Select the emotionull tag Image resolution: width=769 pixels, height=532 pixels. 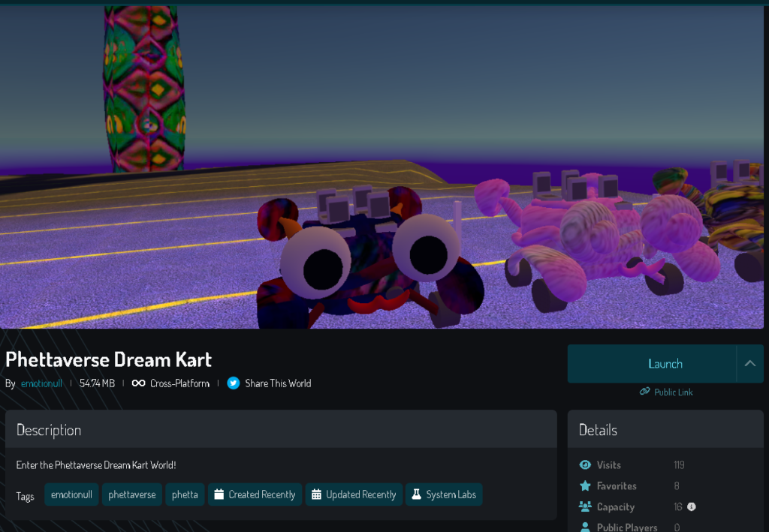[71, 494]
